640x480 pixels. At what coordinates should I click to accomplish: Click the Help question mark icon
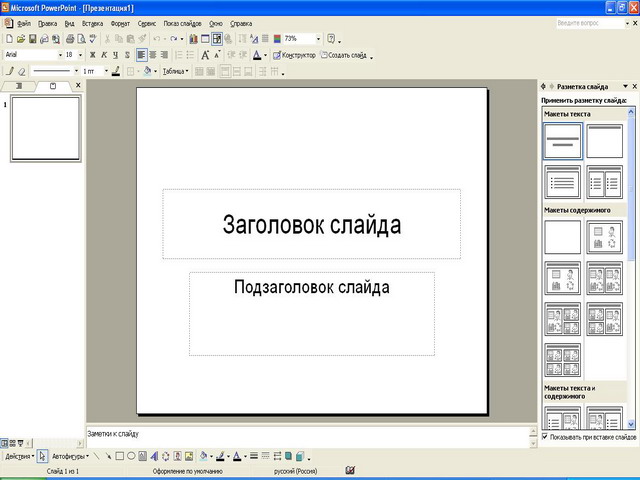click(x=331, y=39)
